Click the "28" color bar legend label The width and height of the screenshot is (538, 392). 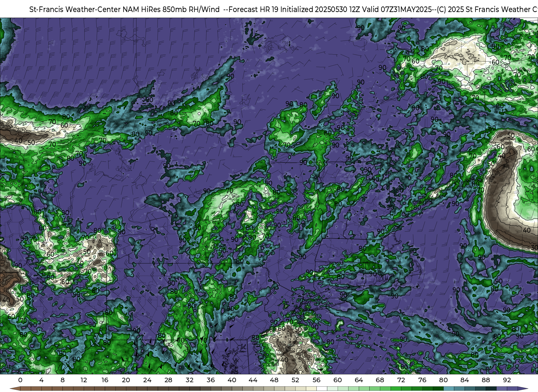coord(168,380)
